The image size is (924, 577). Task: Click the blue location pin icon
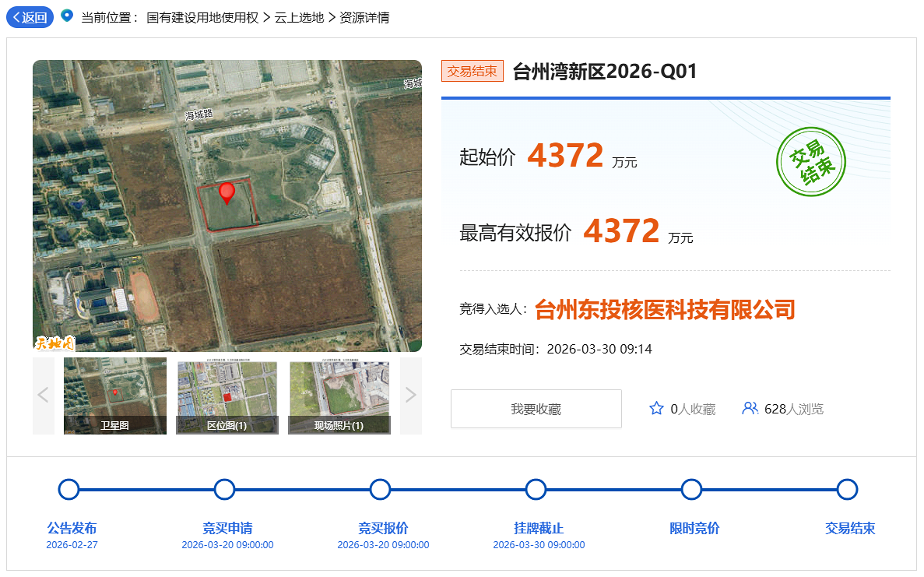tap(67, 16)
